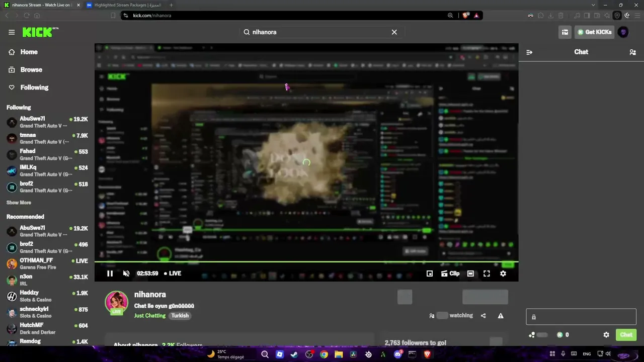
Task: Open the KICKs balance showing 0
Action: pos(563,335)
